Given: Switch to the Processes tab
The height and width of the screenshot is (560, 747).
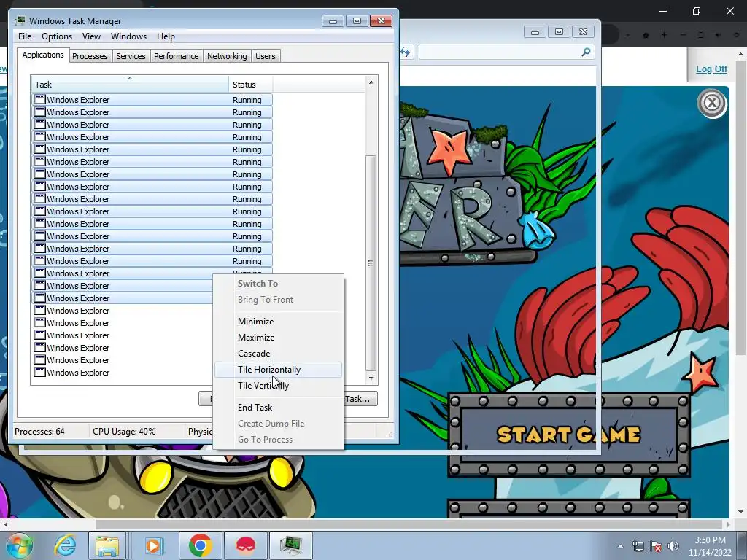Looking at the screenshot, I should 90,56.
